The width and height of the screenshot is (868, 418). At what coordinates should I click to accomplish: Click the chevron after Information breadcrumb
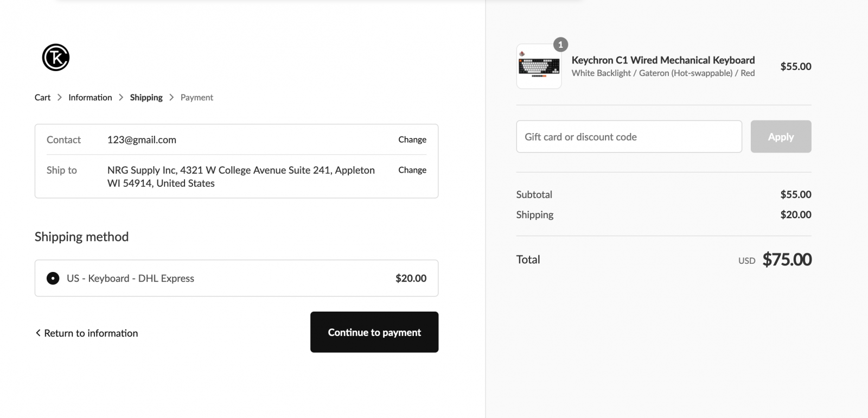[121, 97]
